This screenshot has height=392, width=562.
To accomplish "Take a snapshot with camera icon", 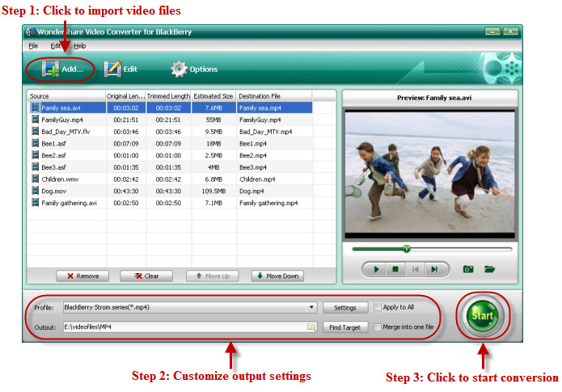I will [x=468, y=269].
